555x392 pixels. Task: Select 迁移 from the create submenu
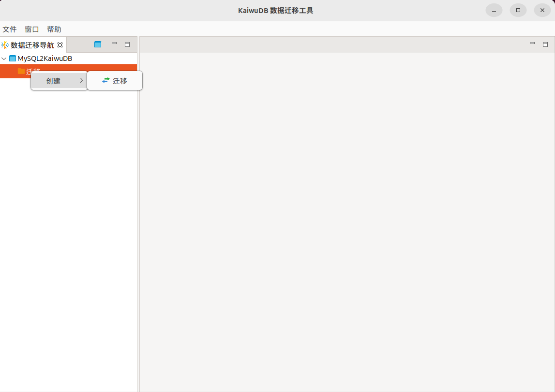tap(120, 81)
